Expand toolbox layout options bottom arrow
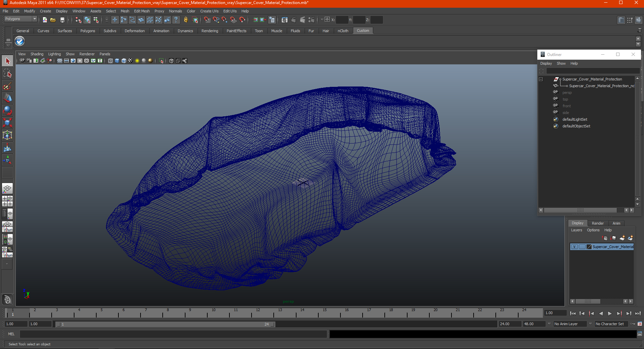The width and height of the screenshot is (644, 349). (x=7, y=264)
